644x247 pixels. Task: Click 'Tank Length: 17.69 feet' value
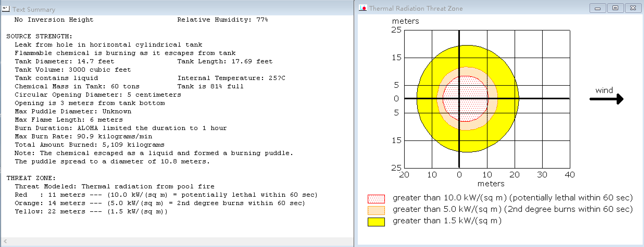coord(225,61)
